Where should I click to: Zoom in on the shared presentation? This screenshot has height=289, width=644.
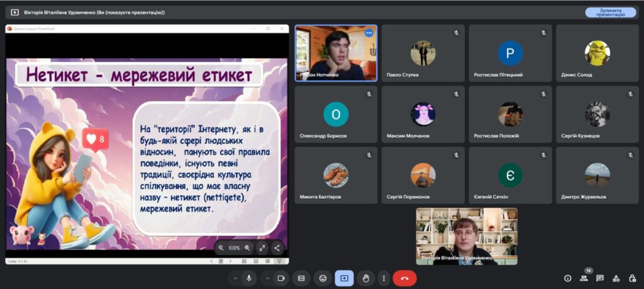(x=247, y=248)
